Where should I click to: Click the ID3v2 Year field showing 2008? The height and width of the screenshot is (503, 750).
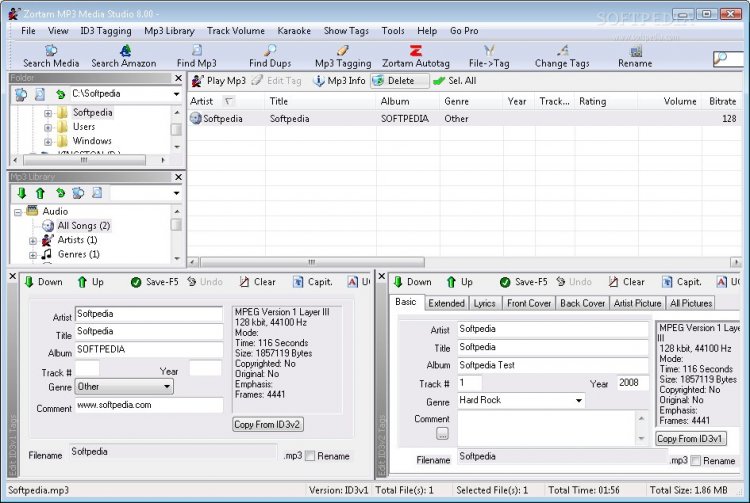click(633, 383)
